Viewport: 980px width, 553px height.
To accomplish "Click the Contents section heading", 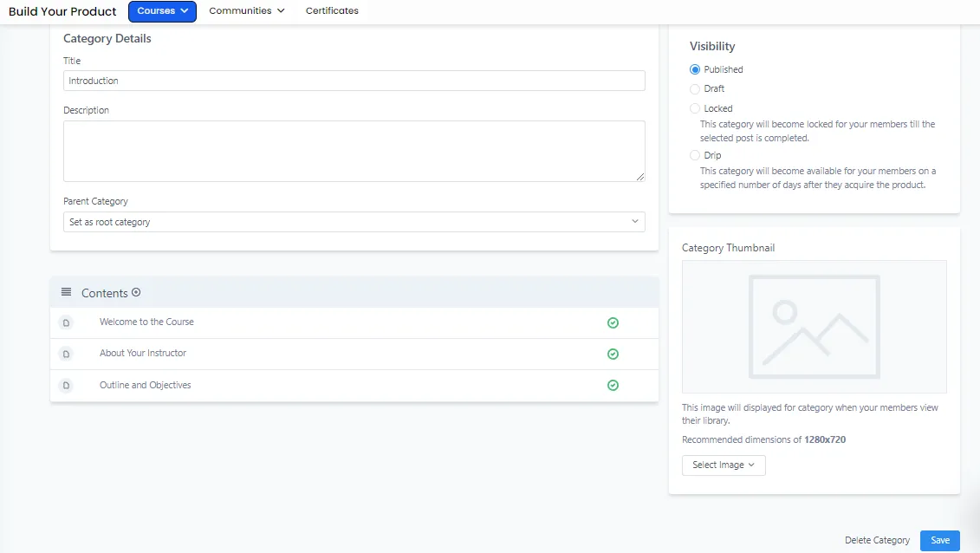I will tap(104, 293).
